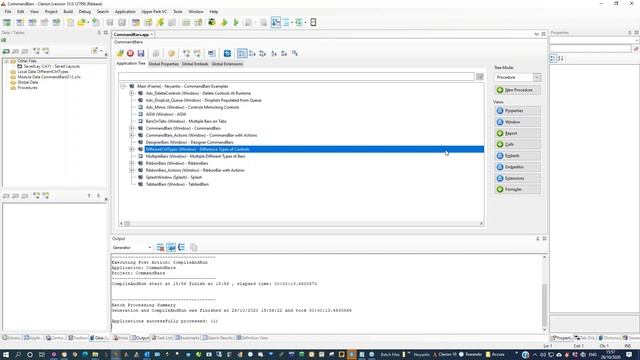Click the Output panel vertical scrollbar
640x360 pixels.
[x=544, y=293]
